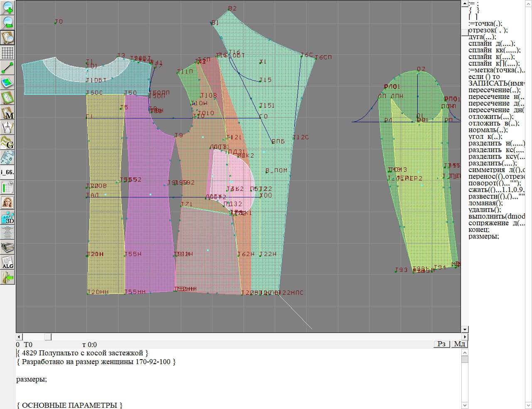
Task: Toggle the grid display icon
Action: [7, 53]
